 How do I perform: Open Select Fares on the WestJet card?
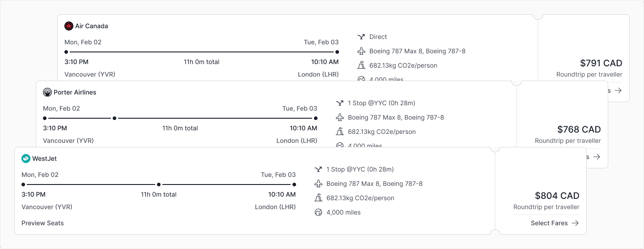coord(549,223)
